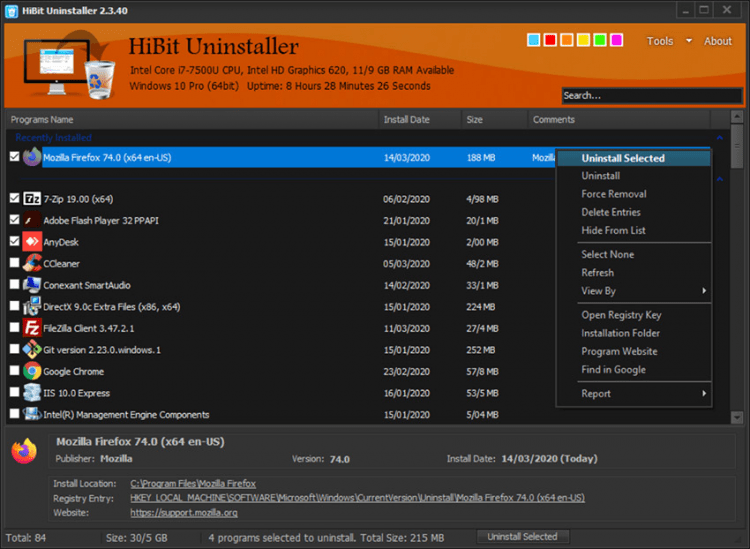Choose Uninstall from the context menu
The width and height of the screenshot is (750, 549).
634,176
